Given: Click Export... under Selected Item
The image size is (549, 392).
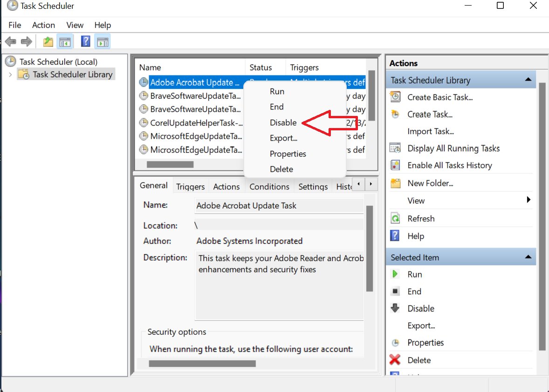Looking at the screenshot, I should (x=421, y=325).
